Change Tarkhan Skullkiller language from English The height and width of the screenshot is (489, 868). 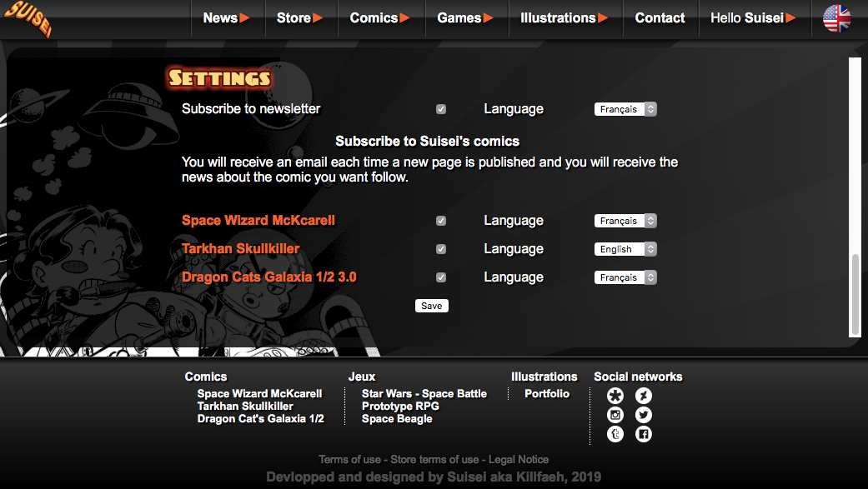[x=625, y=249]
